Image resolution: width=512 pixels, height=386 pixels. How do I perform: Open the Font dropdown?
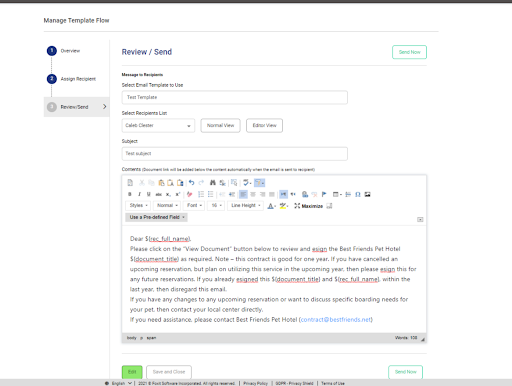194,206
